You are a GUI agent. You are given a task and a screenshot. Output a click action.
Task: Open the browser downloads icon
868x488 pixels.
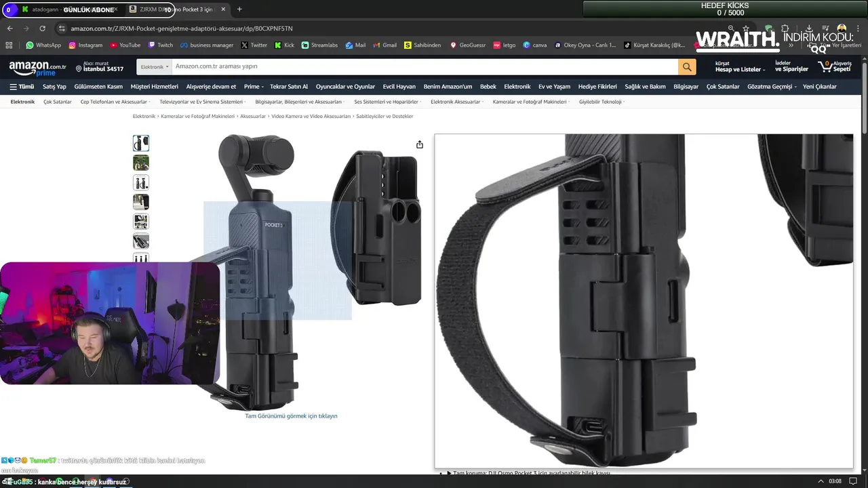(x=809, y=28)
